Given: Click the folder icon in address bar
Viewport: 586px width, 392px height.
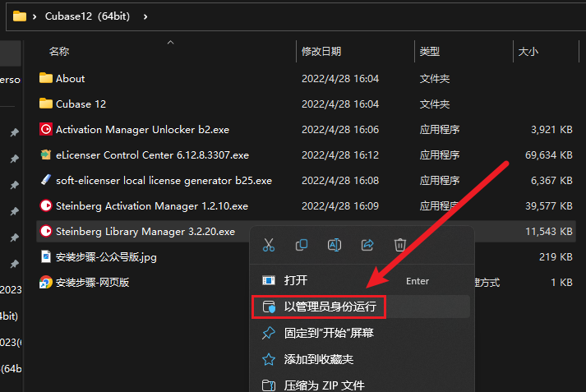Looking at the screenshot, I should click(x=20, y=16).
